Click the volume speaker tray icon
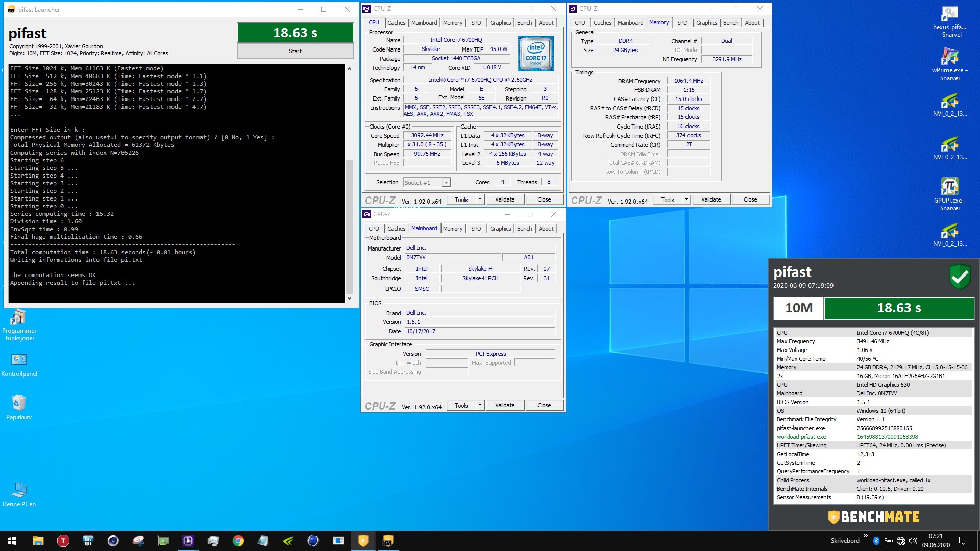 coord(913,541)
